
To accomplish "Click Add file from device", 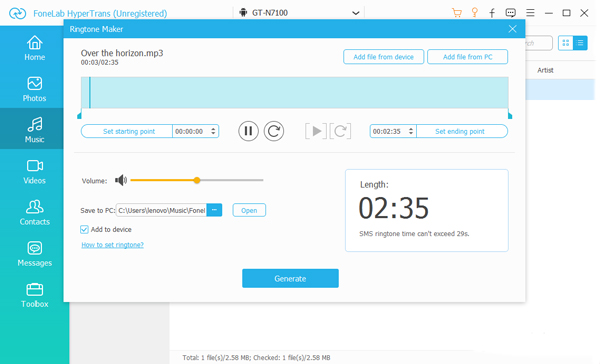I will [x=383, y=57].
